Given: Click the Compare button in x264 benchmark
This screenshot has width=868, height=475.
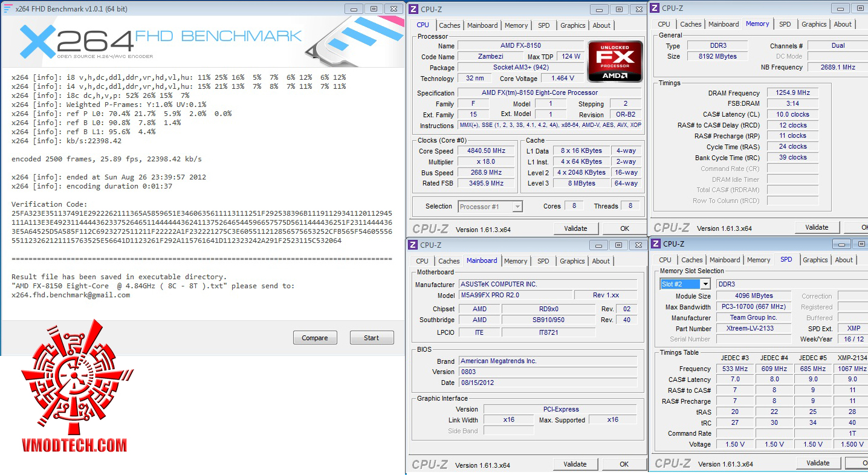Looking at the screenshot, I should tap(315, 338).
